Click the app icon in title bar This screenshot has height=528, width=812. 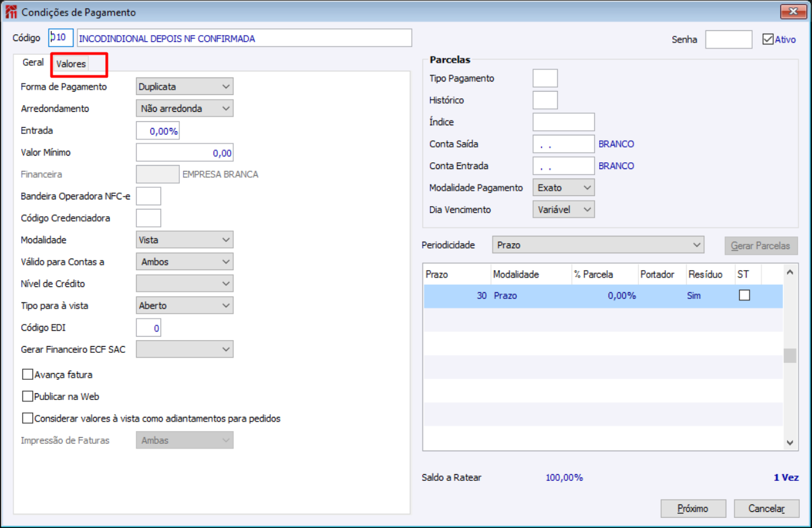(x=11, y=12)
